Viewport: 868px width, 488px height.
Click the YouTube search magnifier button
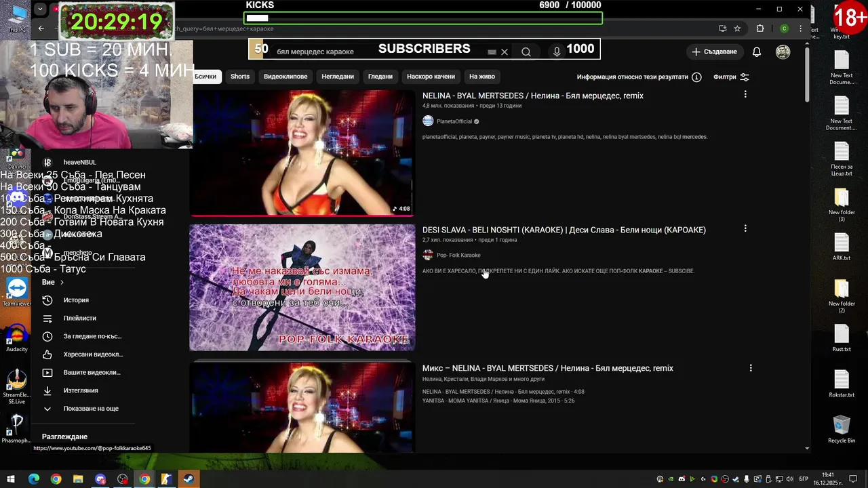click(x=526, y=52)
